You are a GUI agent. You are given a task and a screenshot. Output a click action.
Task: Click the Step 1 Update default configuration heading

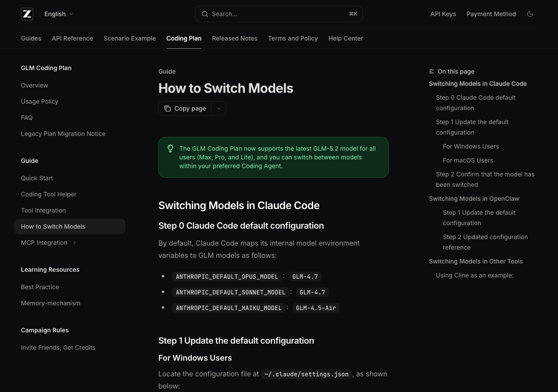tap(236, 341)
